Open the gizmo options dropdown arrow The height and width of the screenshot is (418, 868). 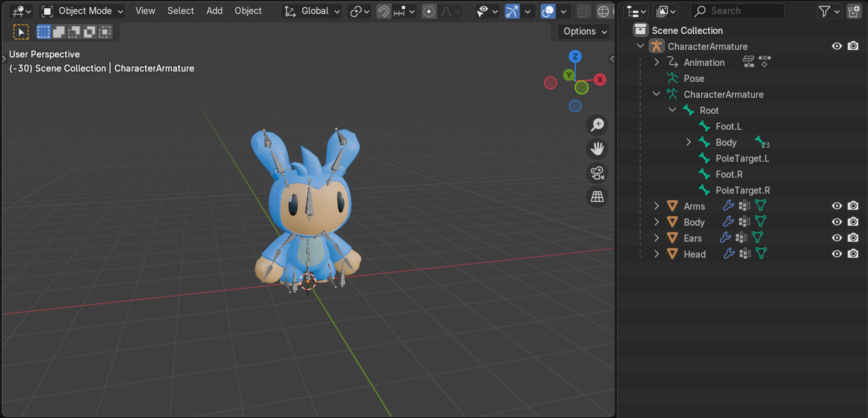click(x=527, y=11)
